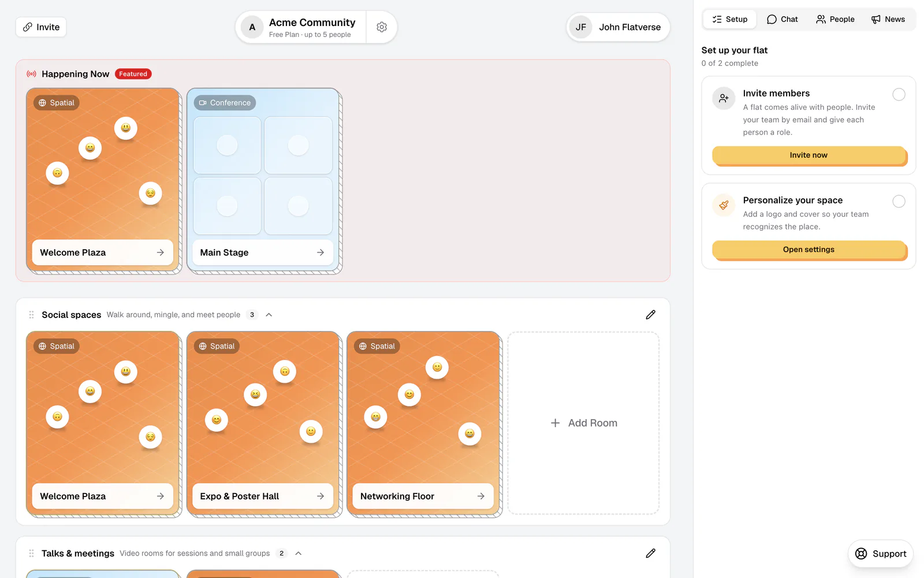The width and height of the screenshot is (924, 578).
Task: Edit the Talks & meetings section
Action: point(651,554)
